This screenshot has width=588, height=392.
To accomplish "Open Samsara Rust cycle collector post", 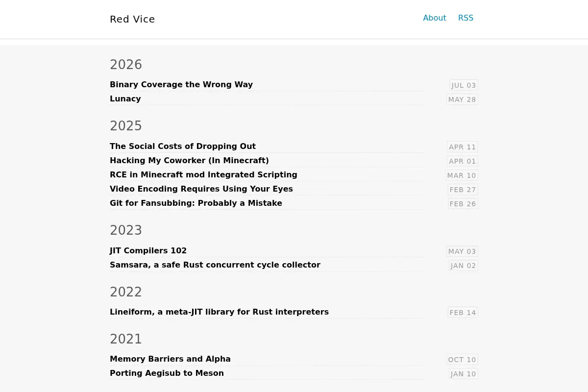I will pos(215,265).
